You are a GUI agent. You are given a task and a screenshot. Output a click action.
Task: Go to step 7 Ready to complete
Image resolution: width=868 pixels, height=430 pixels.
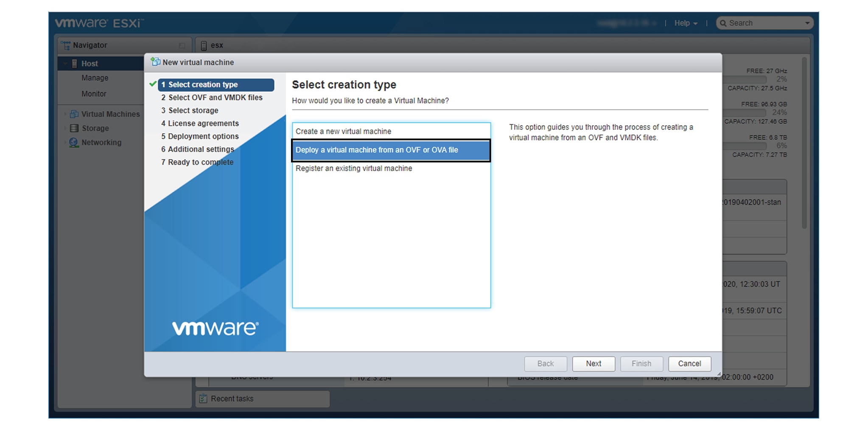coord(197,162)
